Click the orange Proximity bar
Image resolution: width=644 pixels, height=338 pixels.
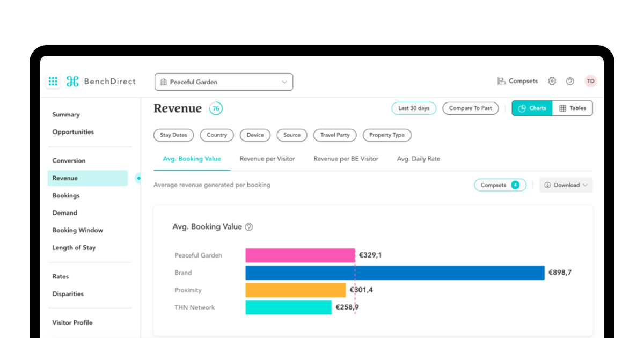(296, 290)
